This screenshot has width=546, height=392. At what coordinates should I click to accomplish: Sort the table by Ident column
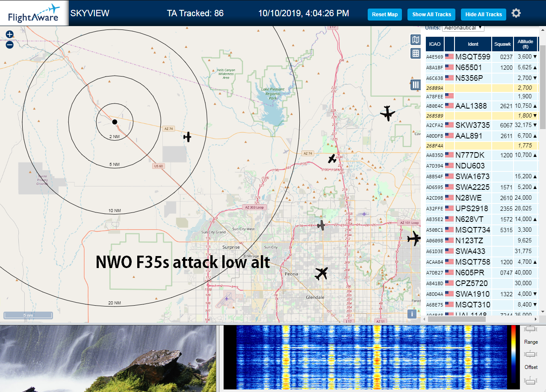pyautogui.click(x=473, y=44)
